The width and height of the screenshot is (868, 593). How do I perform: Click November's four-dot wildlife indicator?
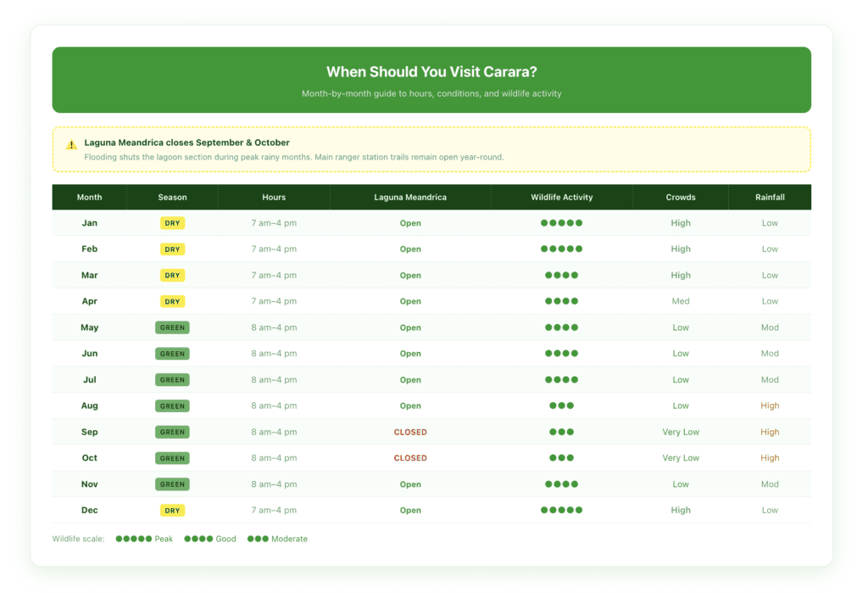[561, 484]
